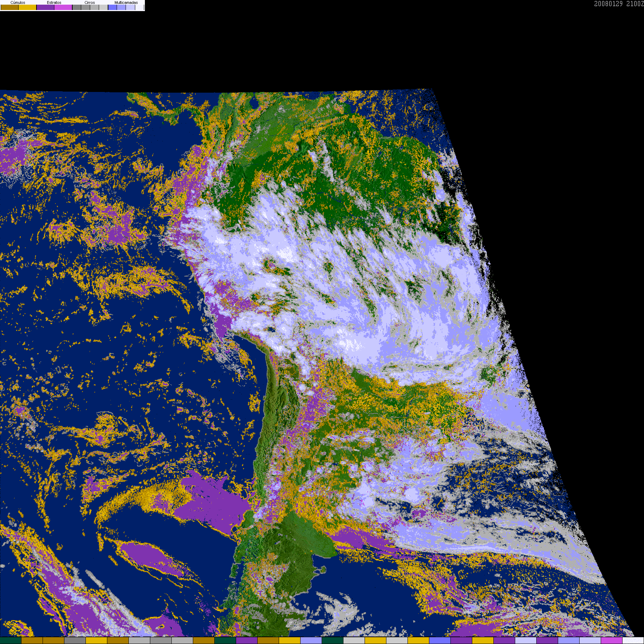Click the timestamp '20080129 2100Z'
Screen dimensions: 644x644
click(x=619, y=4)
